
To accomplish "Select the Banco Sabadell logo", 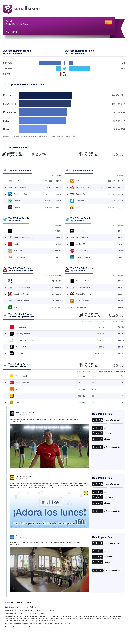I will tap(10, 281).
